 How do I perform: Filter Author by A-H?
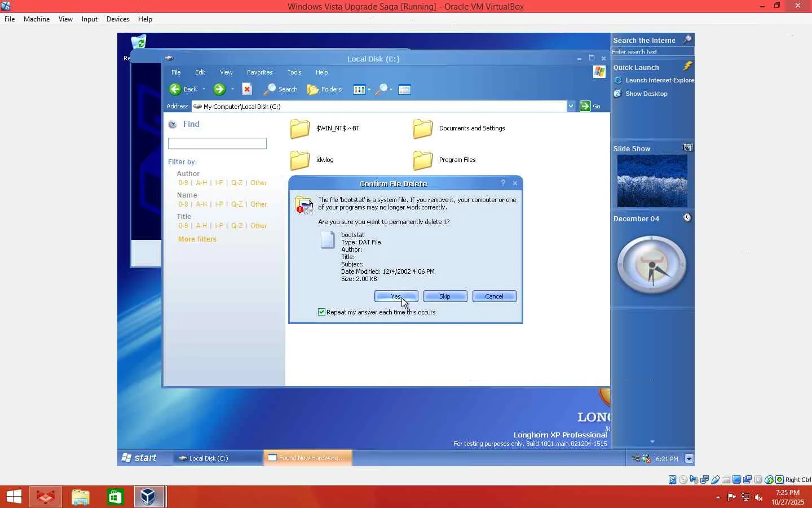click(x=201, y=183)
